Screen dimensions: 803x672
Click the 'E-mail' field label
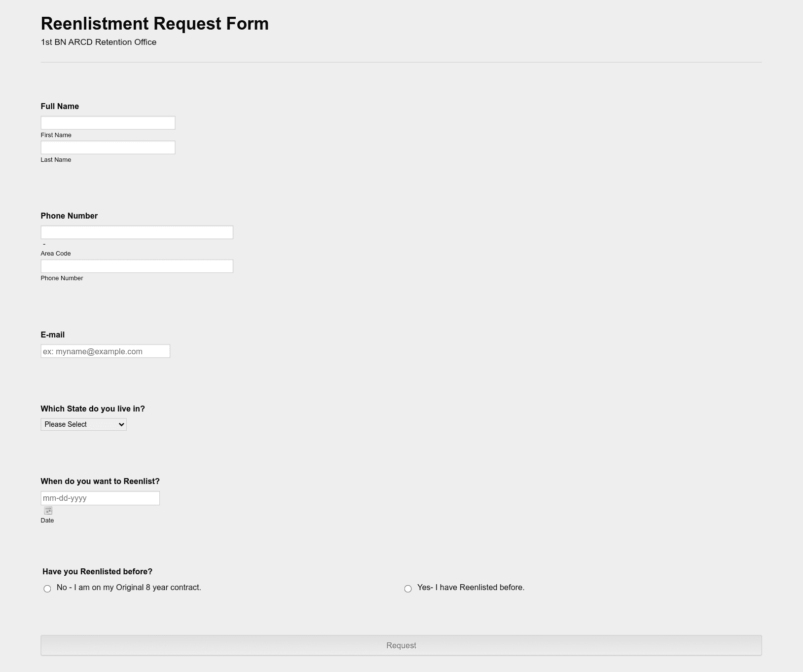[x=53, y=335]
